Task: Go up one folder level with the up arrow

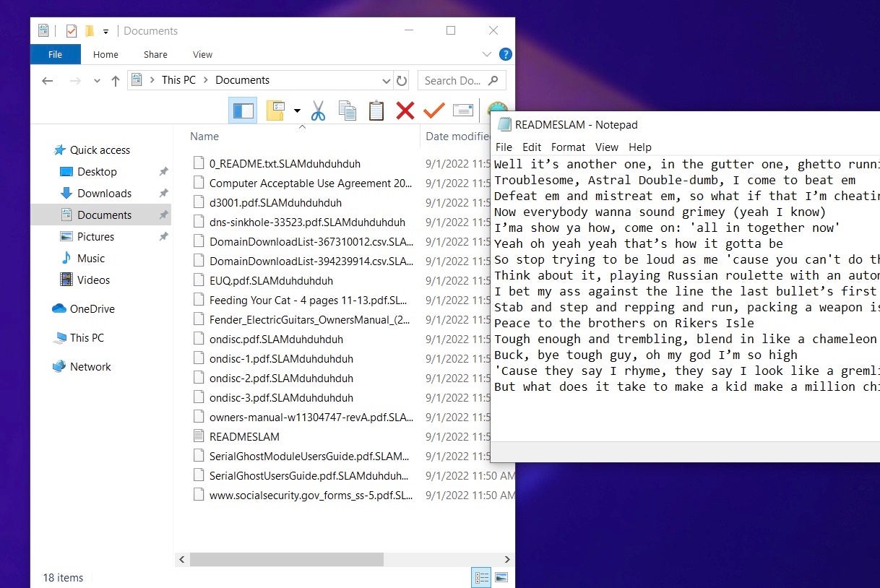Action: point(116,81)
